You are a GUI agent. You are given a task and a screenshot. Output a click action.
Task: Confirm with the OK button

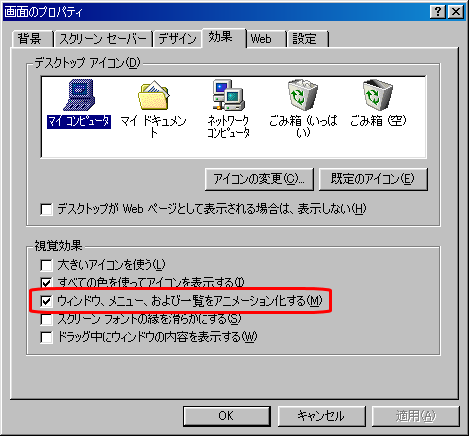pos(227,416)
